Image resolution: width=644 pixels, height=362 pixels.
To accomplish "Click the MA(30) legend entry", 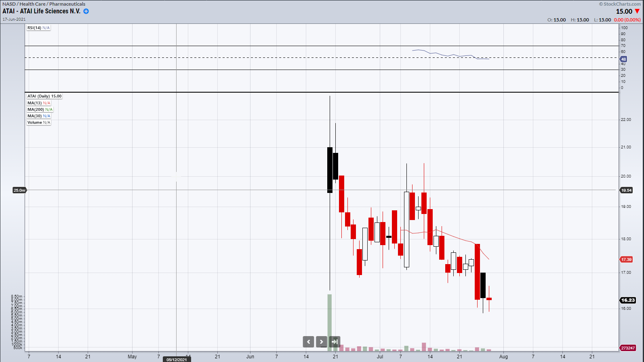I will pos(39,116).
